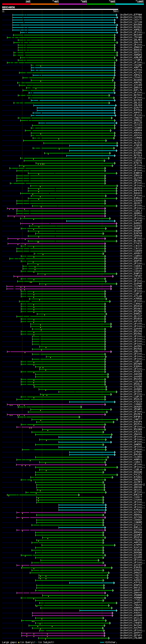Click hit label UniRef100_C0PT45
Screen dimensions: 146x644
point(131,221)
